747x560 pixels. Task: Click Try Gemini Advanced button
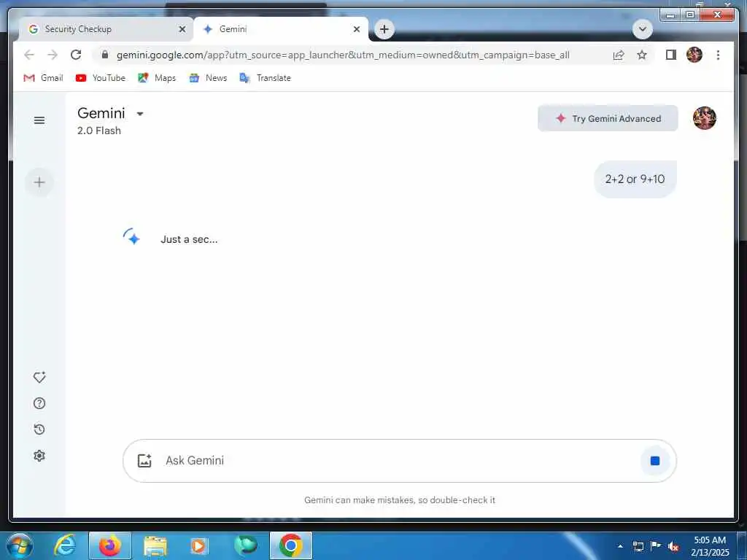[x=608, y=118]
